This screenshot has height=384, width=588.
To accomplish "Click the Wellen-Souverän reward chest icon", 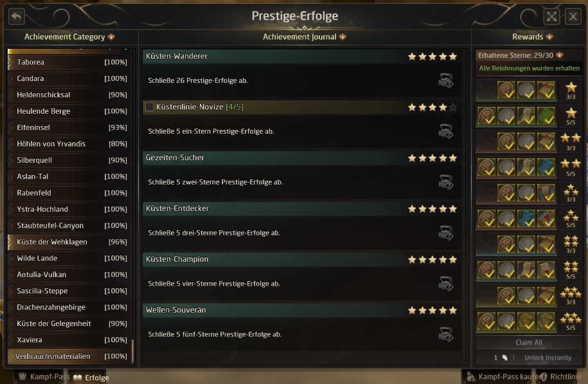I will tap(445, 334).
